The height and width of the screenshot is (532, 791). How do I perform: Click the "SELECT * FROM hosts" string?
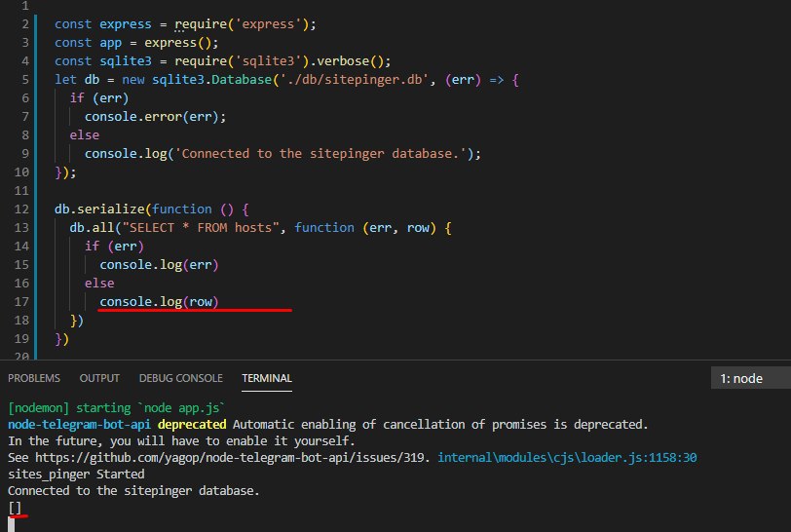pos(201,228)
